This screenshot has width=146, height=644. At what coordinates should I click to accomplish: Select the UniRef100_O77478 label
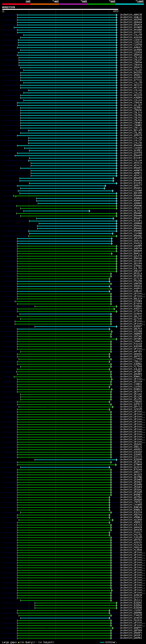[x=131, y=312]
